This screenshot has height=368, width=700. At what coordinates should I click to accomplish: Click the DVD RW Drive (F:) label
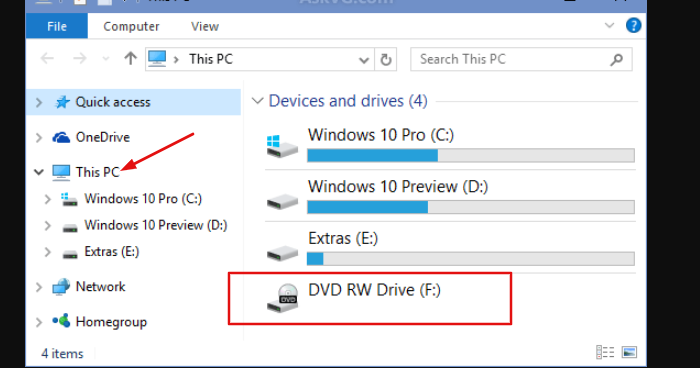point(374,290)
